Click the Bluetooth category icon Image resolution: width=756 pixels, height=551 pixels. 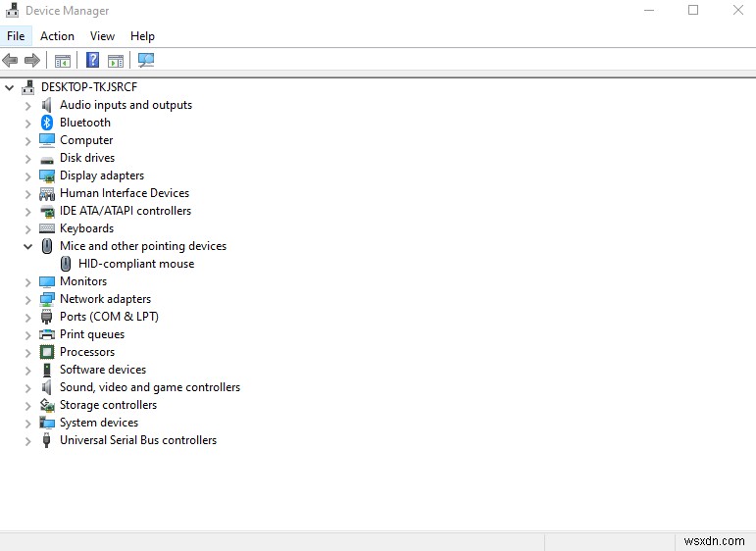[47, 123]
